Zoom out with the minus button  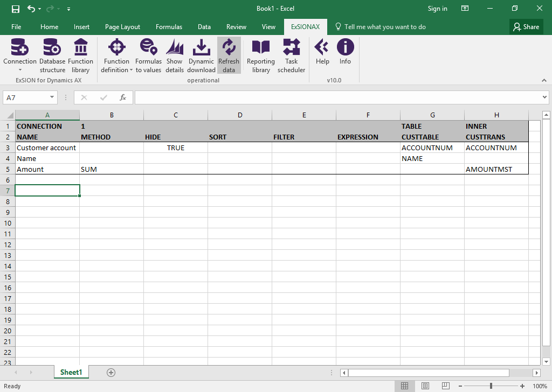[460, 386]
